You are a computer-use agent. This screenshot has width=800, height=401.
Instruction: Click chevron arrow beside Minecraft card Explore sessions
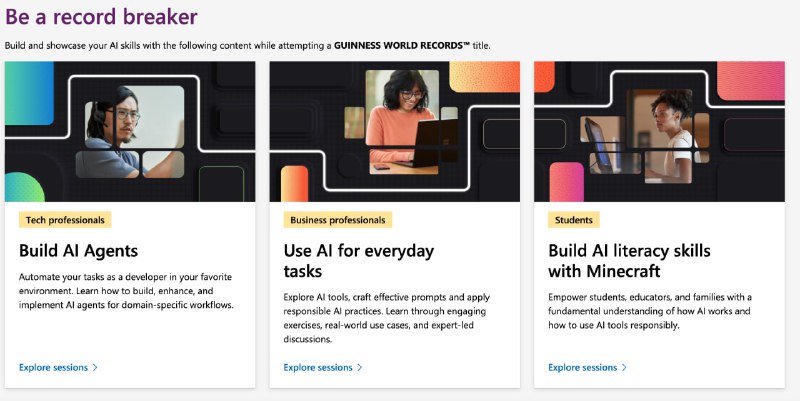(624, 367)
